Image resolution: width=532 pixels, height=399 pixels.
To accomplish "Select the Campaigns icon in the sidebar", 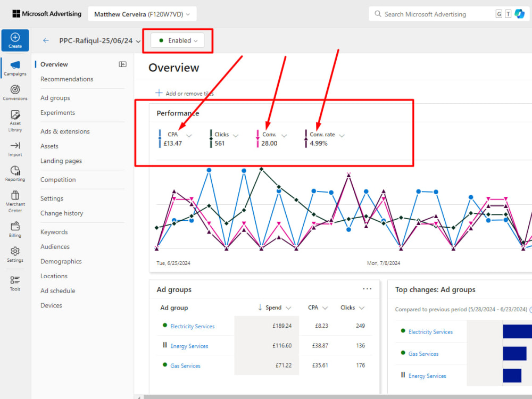I will [15, 68].
